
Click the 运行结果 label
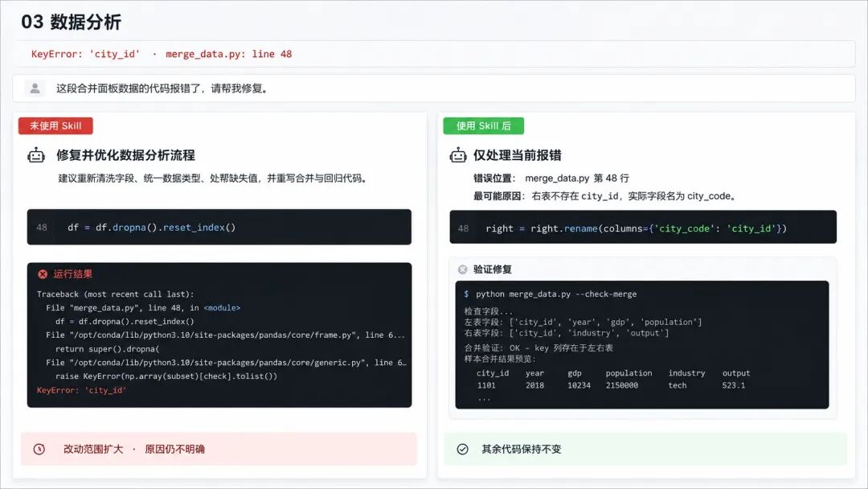(x=73, y=273)
